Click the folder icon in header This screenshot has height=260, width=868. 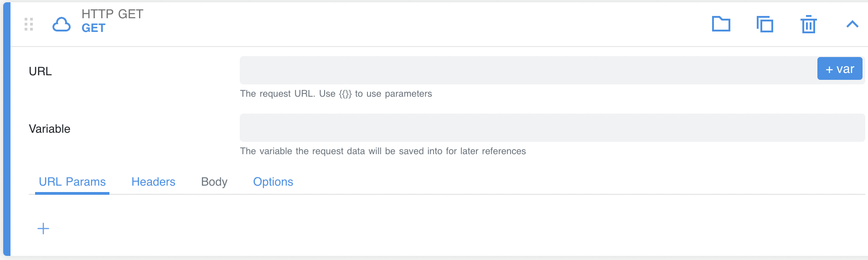[721, 24]
